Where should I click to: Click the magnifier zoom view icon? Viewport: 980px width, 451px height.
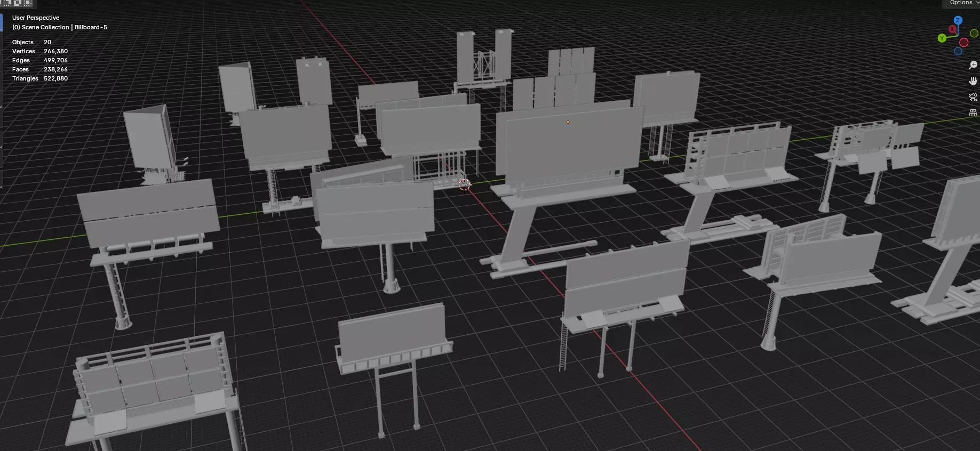[973, 65]
